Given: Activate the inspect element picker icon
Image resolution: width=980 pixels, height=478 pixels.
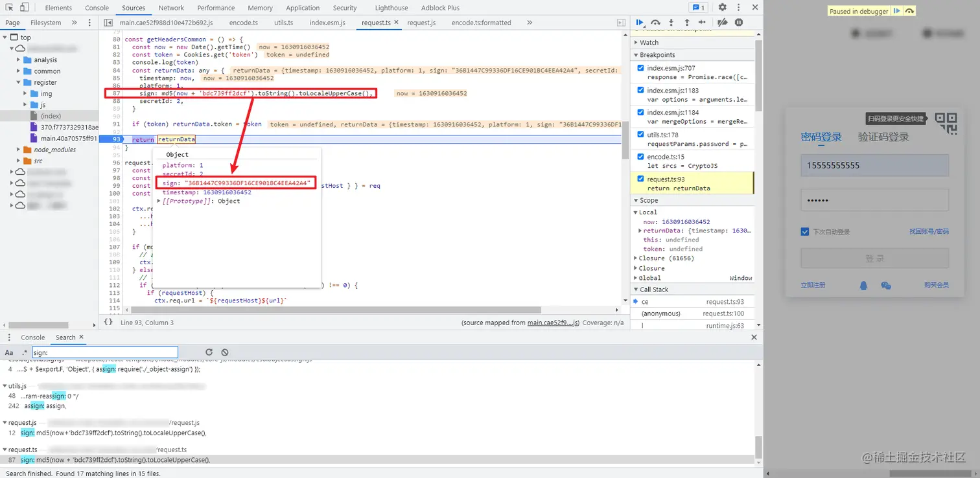Looking at the screenshot, I should click(x=10, y=8).
